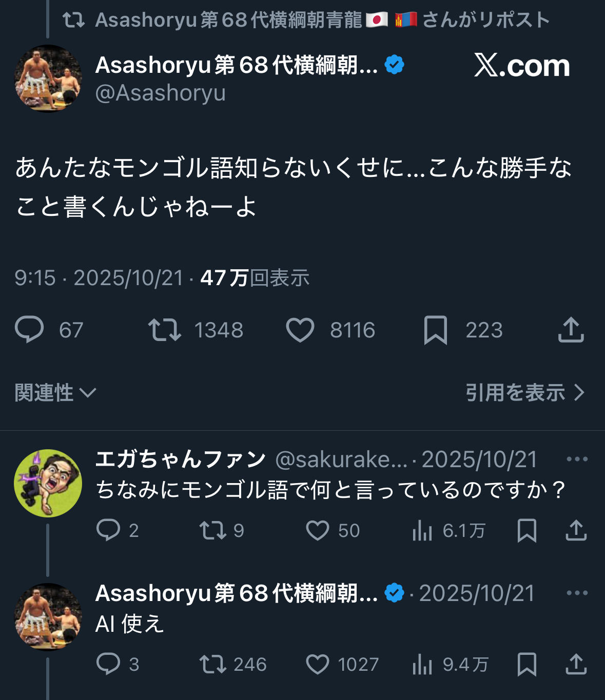
Task: Like the 'AI 使え' reply
Action: [x=318, y=664]
